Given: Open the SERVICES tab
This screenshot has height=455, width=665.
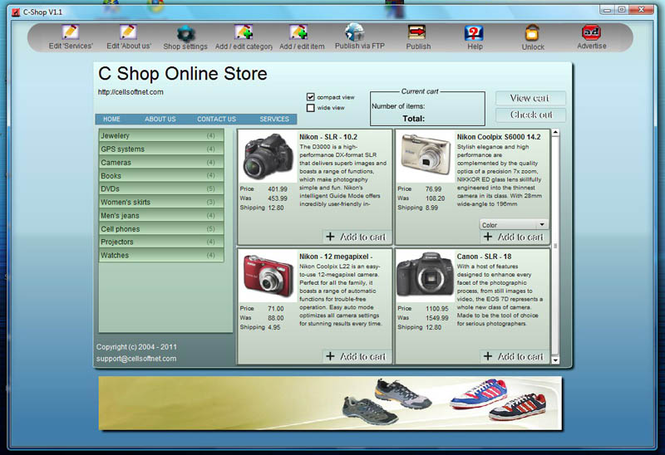Looking at the screenshot, I should click(274, 119).
